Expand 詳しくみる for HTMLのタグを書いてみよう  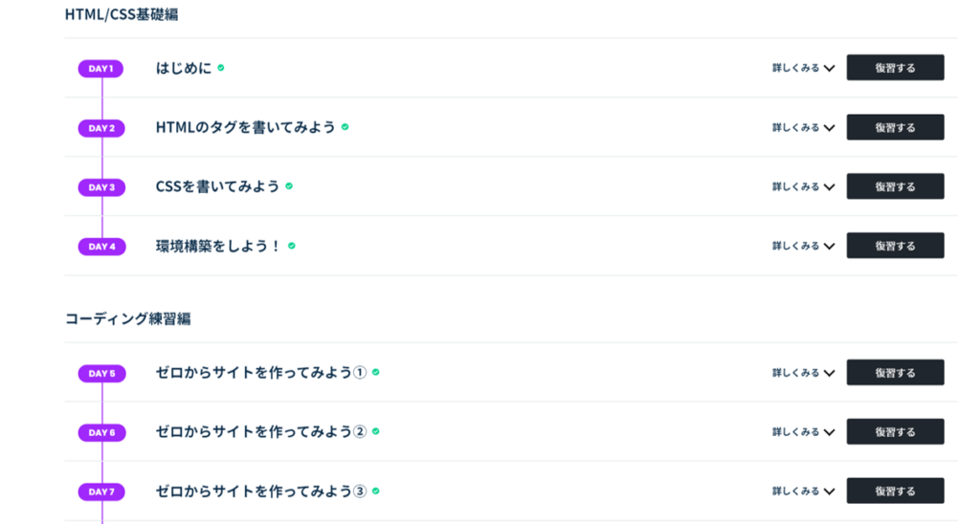coord(803,127)
